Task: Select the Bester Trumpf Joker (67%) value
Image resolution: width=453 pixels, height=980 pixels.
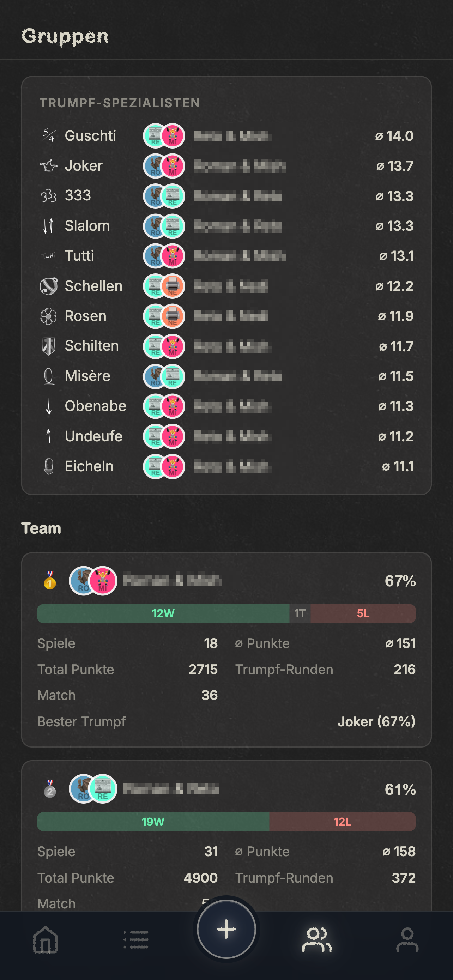Action: click(376, 722)
